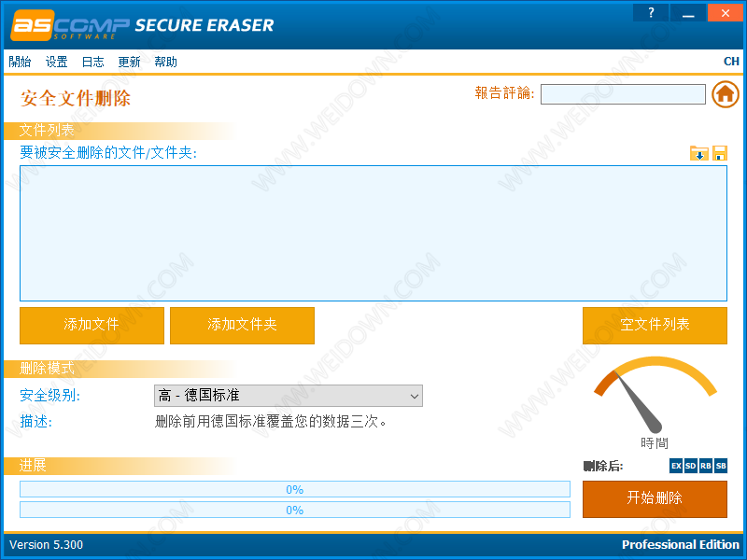Open the 更新 menu
This screenshot has width=747, height=560.
[x=129, y=62]
